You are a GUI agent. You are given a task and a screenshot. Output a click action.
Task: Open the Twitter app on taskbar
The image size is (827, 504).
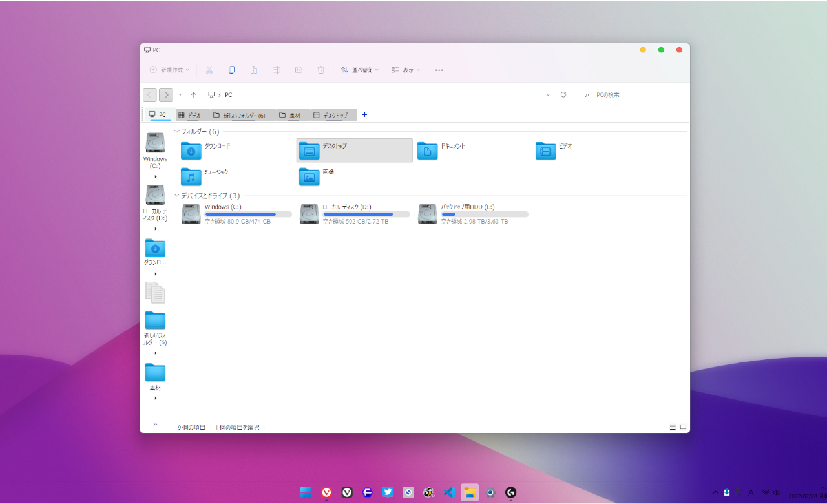point(388,492)
